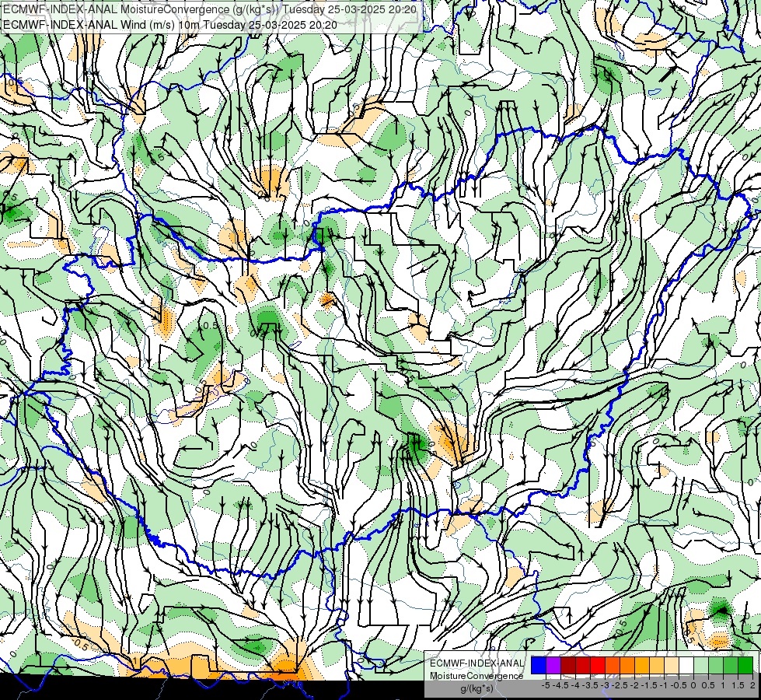This screenshot has width=761, height=700.
Task: Click 'MoistureConvergence' label in the legend box
Action: click(x=476, y=676)
